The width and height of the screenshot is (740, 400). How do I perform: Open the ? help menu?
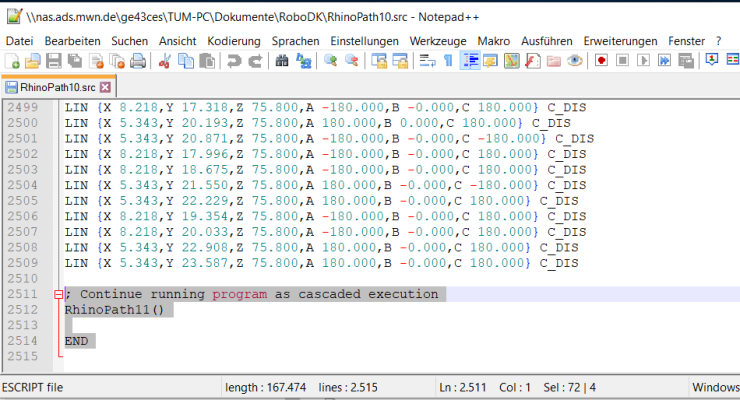click(x=718, y=41)
